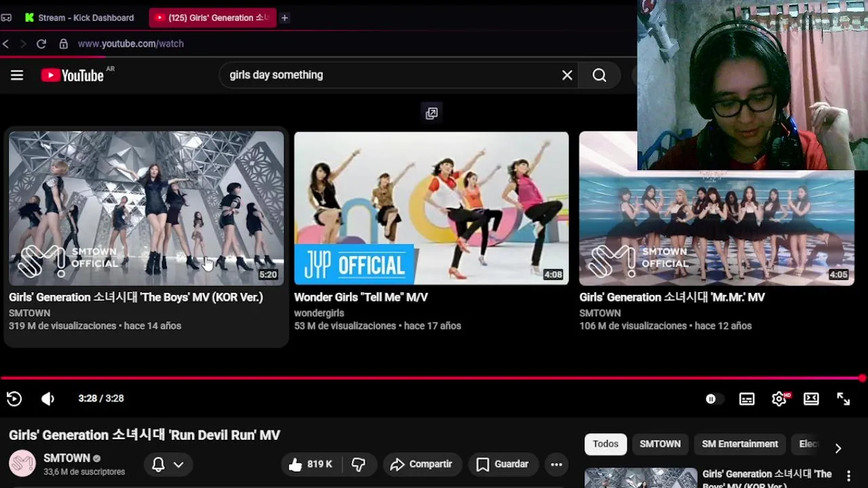Like the video showing 819 K

(311, 464)
